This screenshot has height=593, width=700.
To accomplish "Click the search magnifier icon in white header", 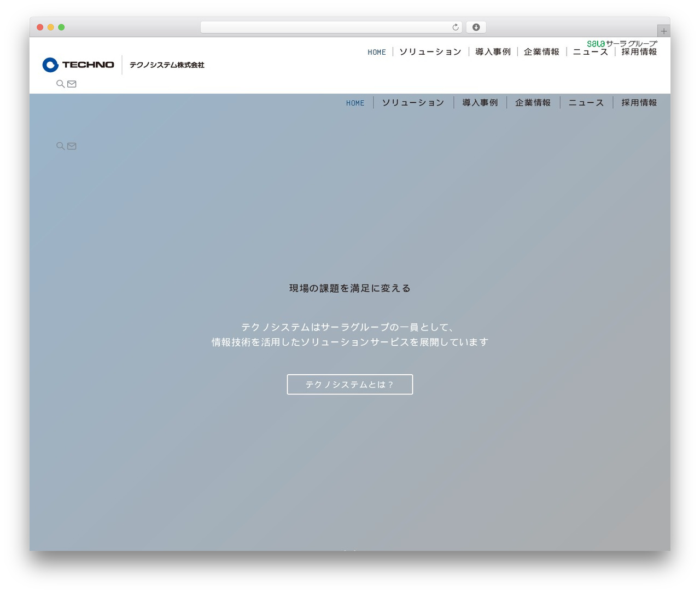I will click(x=60, y=84).
